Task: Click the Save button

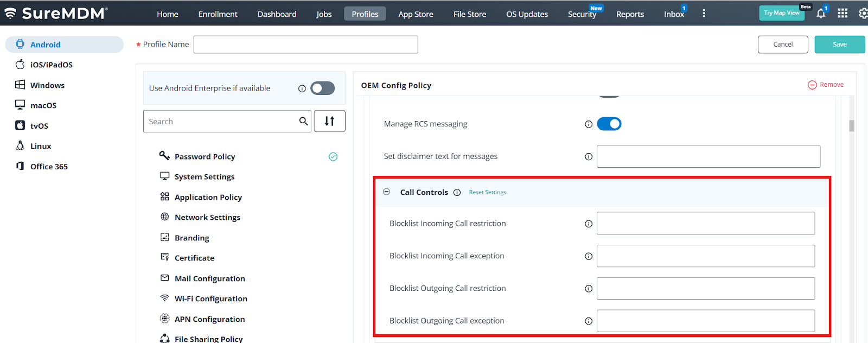Action: tap(839, 45)
